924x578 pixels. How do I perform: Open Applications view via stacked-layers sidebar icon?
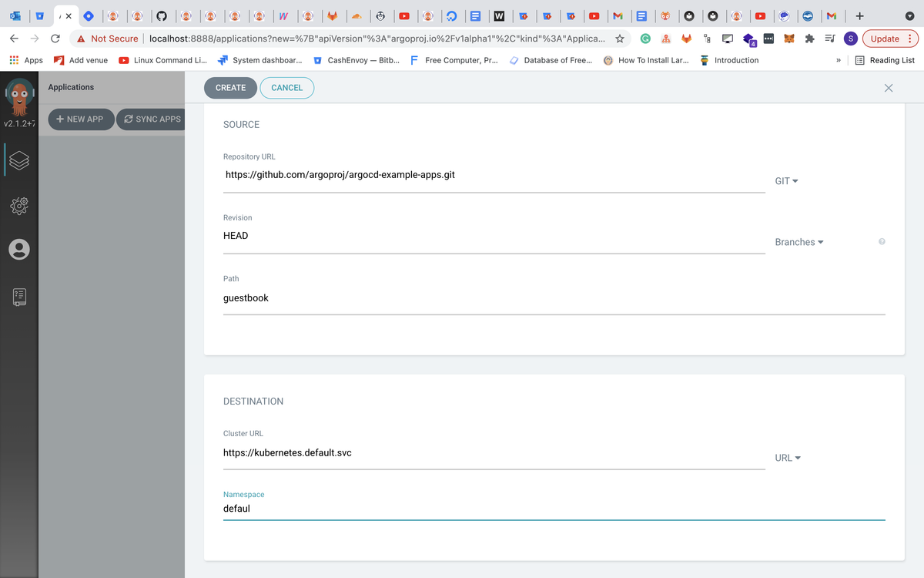click(19, 160)
